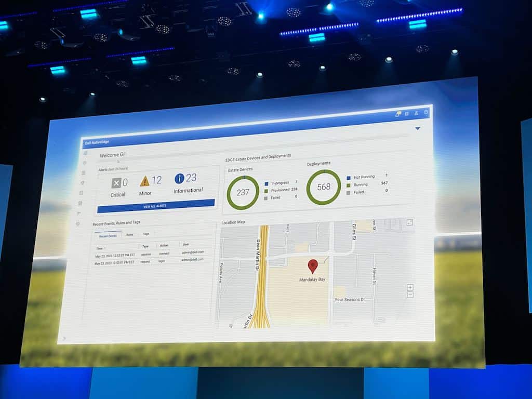Click the "Haven St" street label
The image size is (532, 399).
(374, 276)
